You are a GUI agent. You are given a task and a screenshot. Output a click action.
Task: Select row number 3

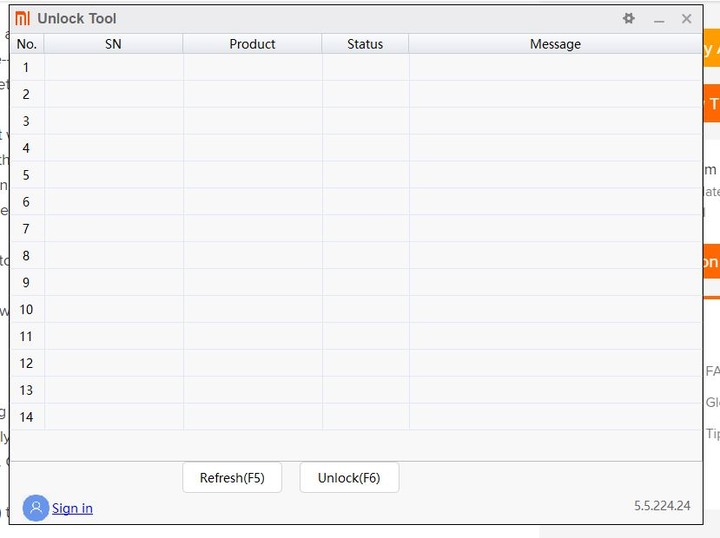[356, 121]
